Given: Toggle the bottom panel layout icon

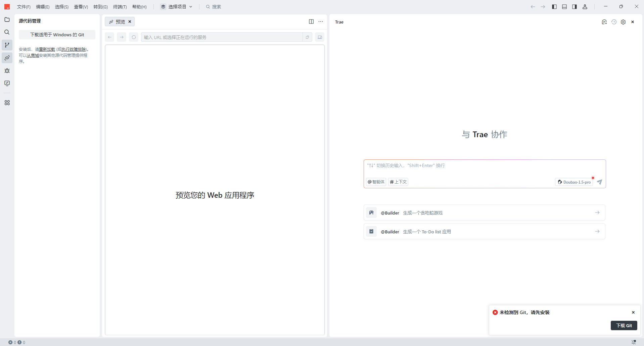Looking at the screenshot, I should tap(564, 7).
